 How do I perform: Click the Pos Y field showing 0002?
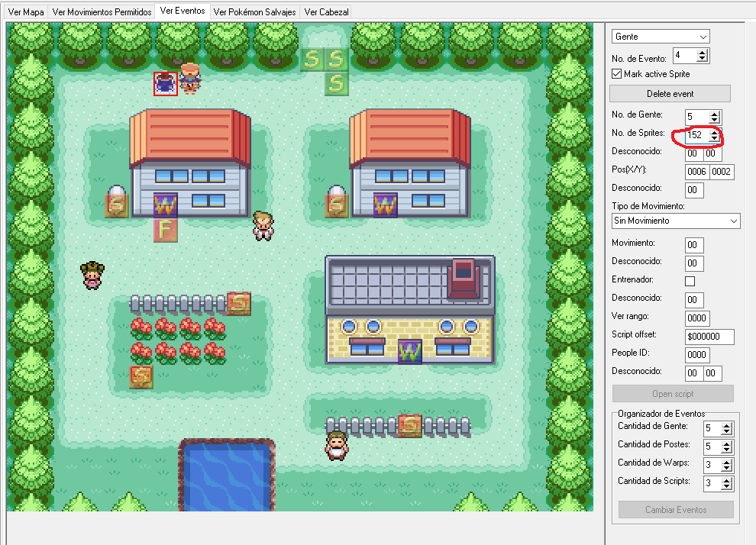pos(722,172)
